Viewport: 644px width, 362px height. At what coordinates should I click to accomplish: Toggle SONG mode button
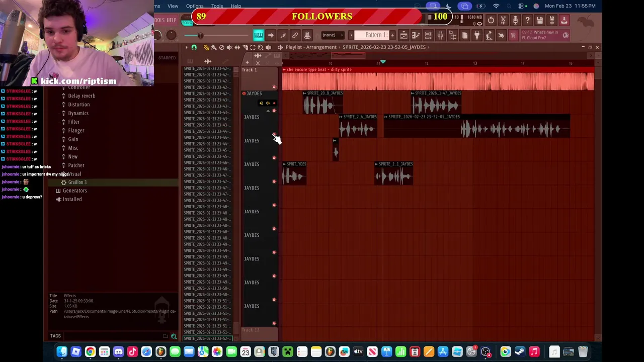tap(187, 23)
